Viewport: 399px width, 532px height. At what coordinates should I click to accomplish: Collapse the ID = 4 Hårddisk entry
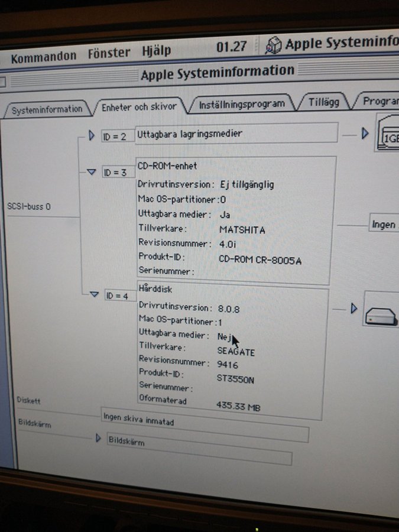93,294
